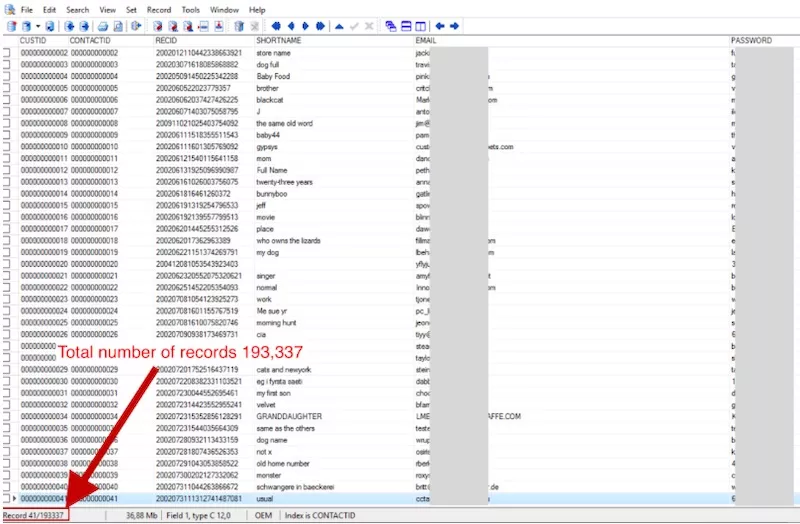Go to previous record with single left arrow
Image resolution: width=800 pixels, height=524 pixels.
[291, 26]
